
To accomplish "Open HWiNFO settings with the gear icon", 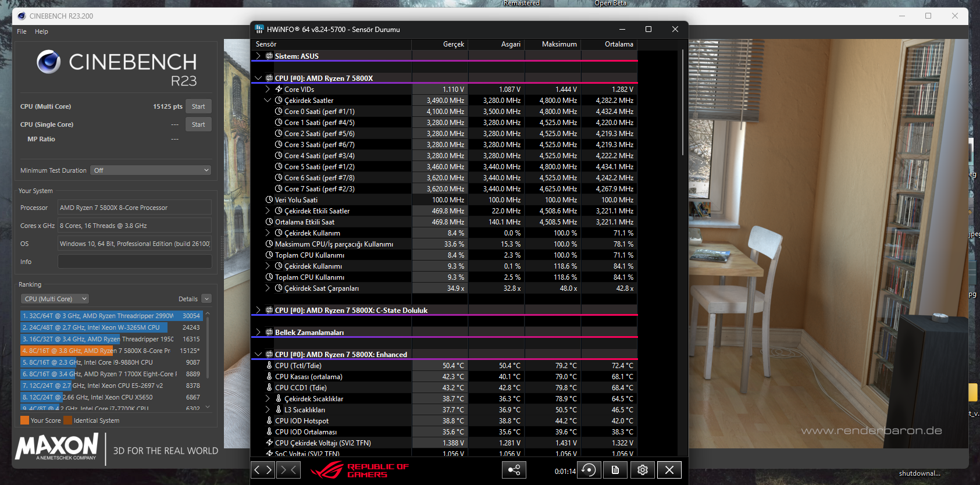I will click(x=642, y=470).
